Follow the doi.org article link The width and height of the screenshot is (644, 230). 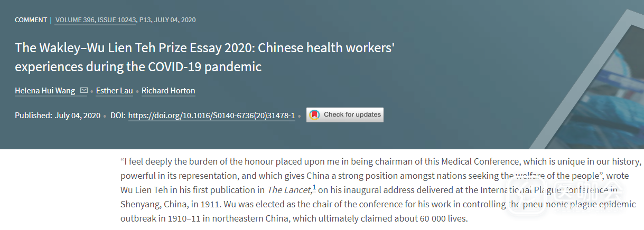(211, 115)
